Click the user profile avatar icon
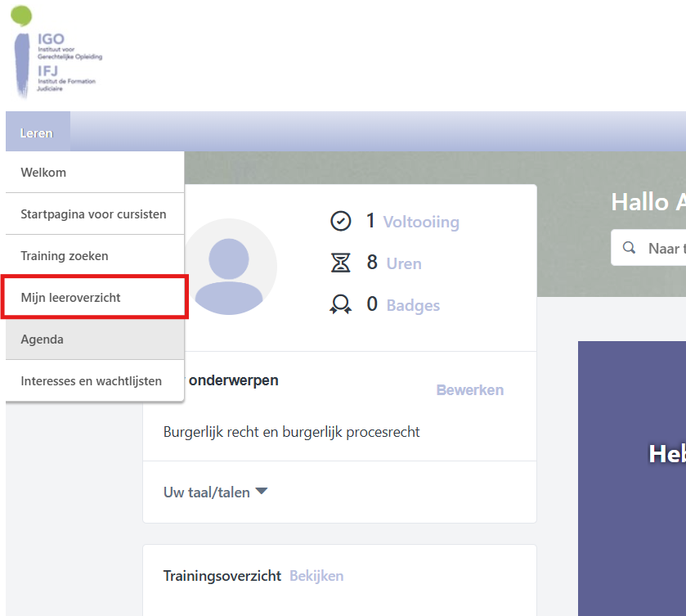This screenshot has width=686, height=616. click(231, 267)
